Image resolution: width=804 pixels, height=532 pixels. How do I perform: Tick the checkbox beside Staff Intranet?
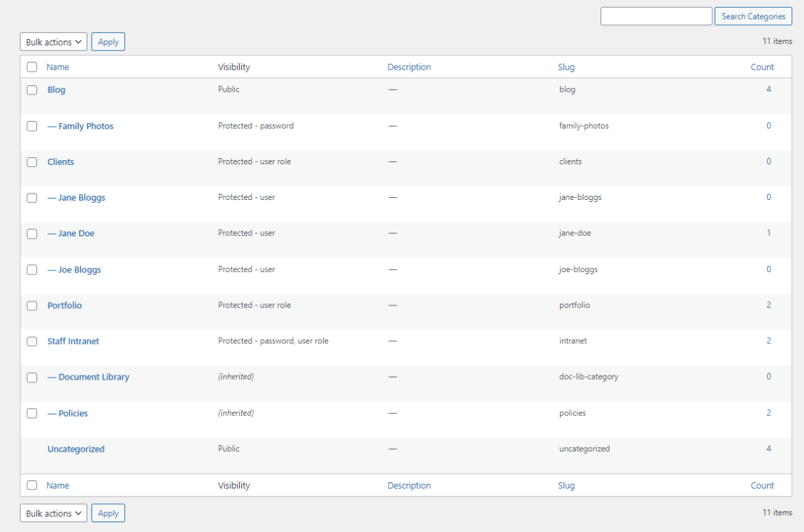pos(32,342)
